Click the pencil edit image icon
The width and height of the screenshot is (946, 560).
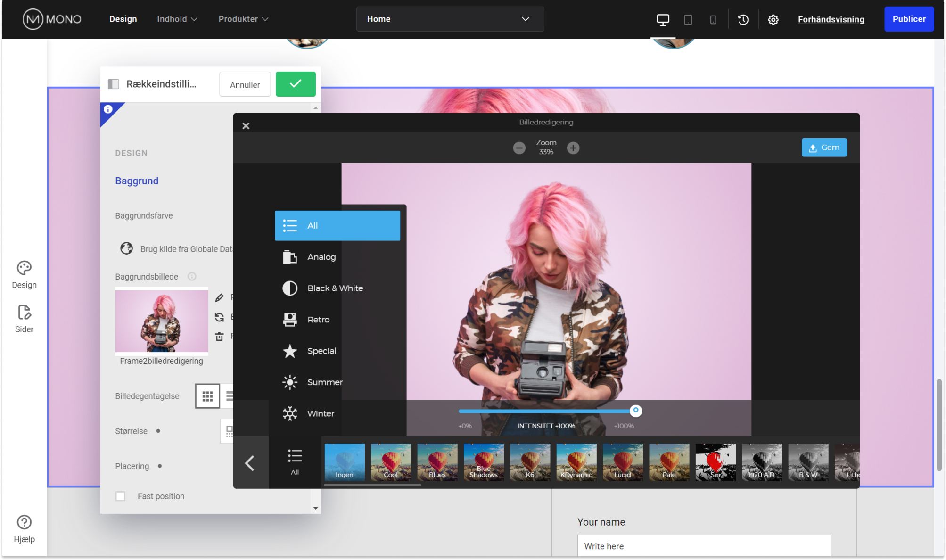coord(219,297)
